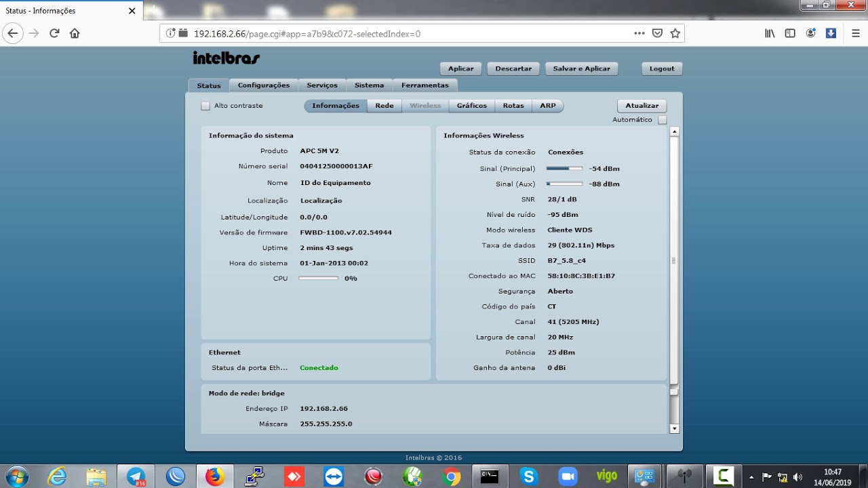Refresh status with Atualizar button
The width and height of the screenshot is (868, 488).
(642, 106)
